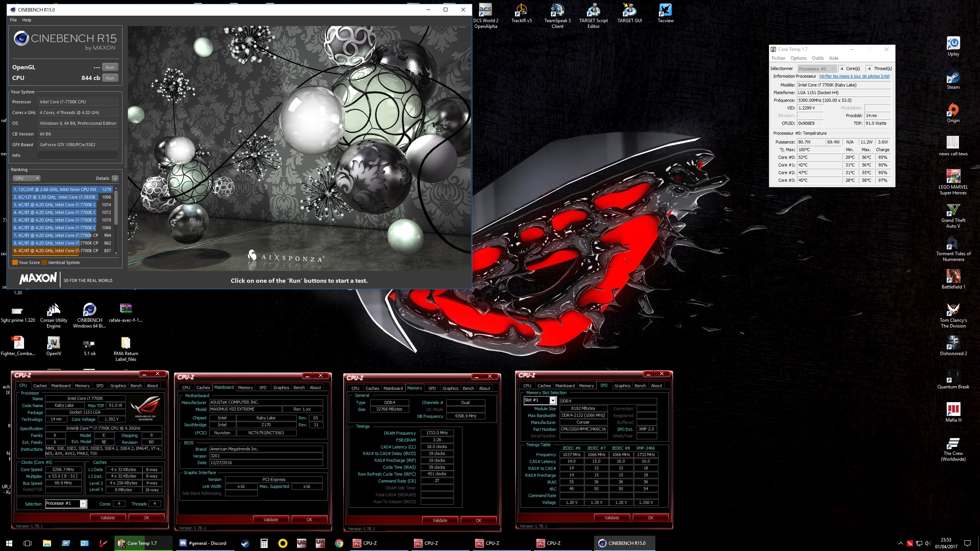Run the OpenGL benchmark in Cinebench

point(110,67)
